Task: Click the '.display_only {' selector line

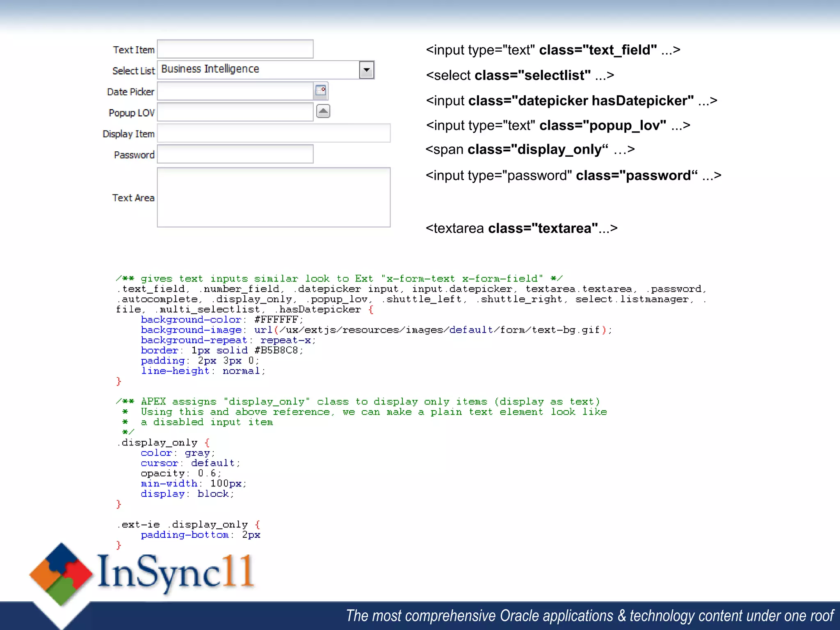Action: (163, 443)
